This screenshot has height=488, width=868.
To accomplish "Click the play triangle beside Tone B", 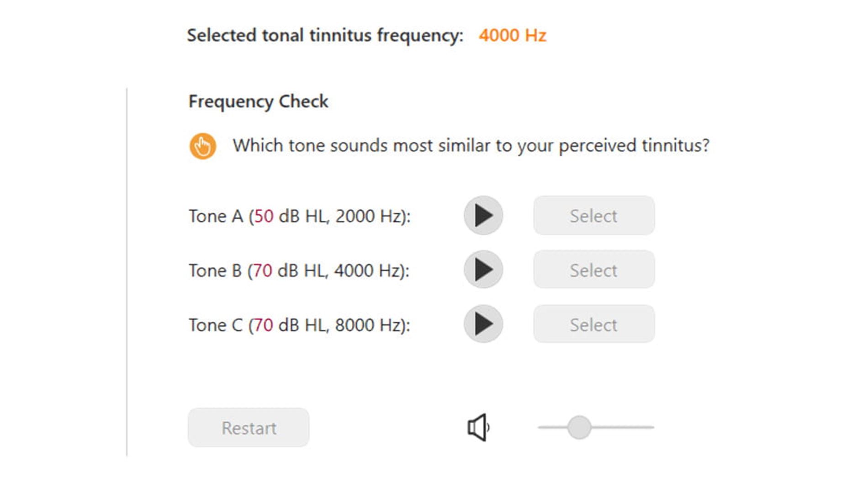I will click(x=483, y=270).
